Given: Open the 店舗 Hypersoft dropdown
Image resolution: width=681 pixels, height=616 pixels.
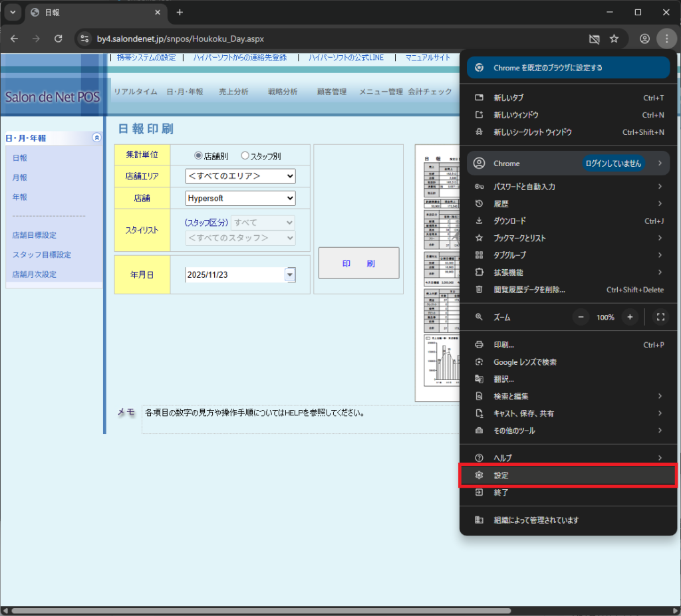Looking at the screenshot, I should [x=240, y=198].
